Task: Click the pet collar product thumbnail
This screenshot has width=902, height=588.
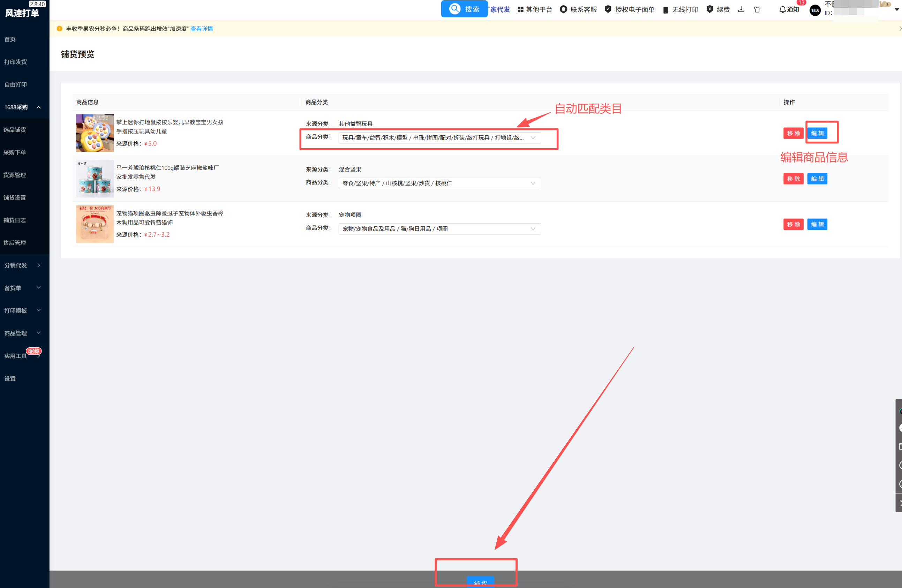Action: pyautogui.click(x=95, y=224)
